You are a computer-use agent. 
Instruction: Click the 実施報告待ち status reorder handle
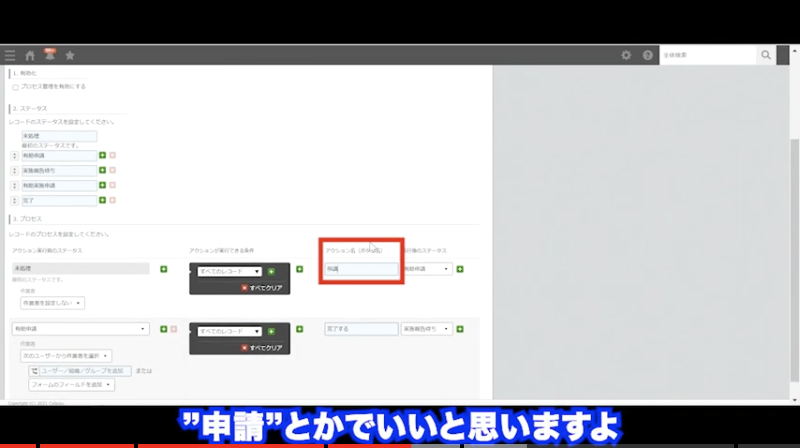pyautogui.click(x=14, y=170)
